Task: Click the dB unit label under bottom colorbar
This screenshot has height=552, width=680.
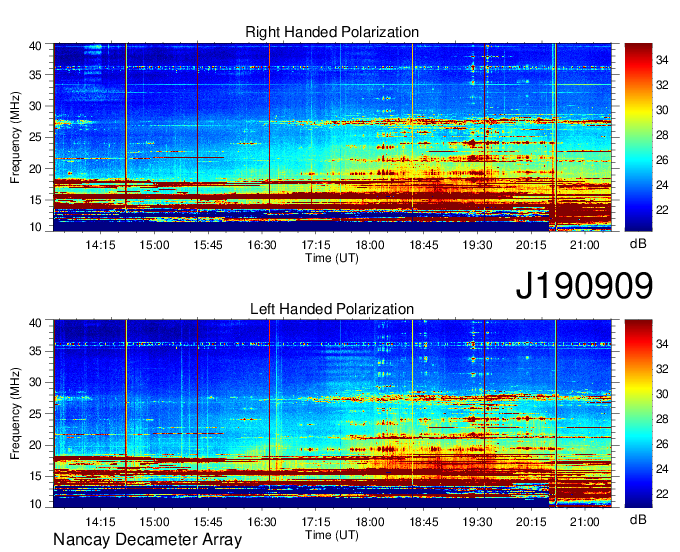Action: click(638, 520)
